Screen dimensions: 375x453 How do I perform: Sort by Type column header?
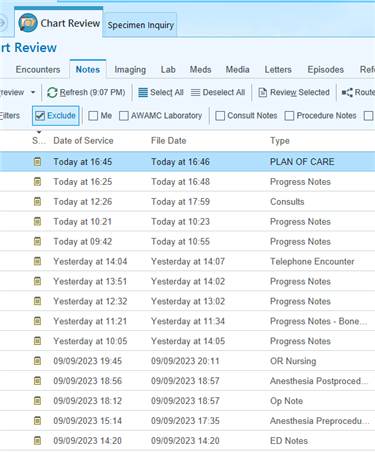280,141
